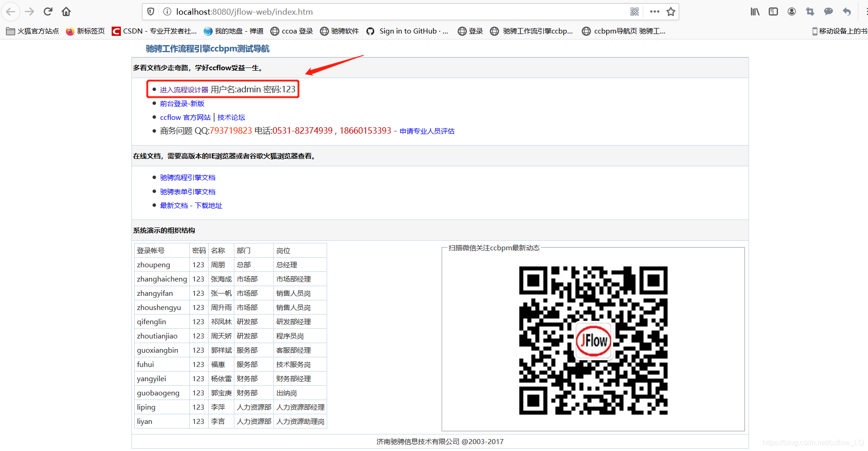Open the chat bubble toolbar icon
This screenshot has width=868, height=451.
828,11
